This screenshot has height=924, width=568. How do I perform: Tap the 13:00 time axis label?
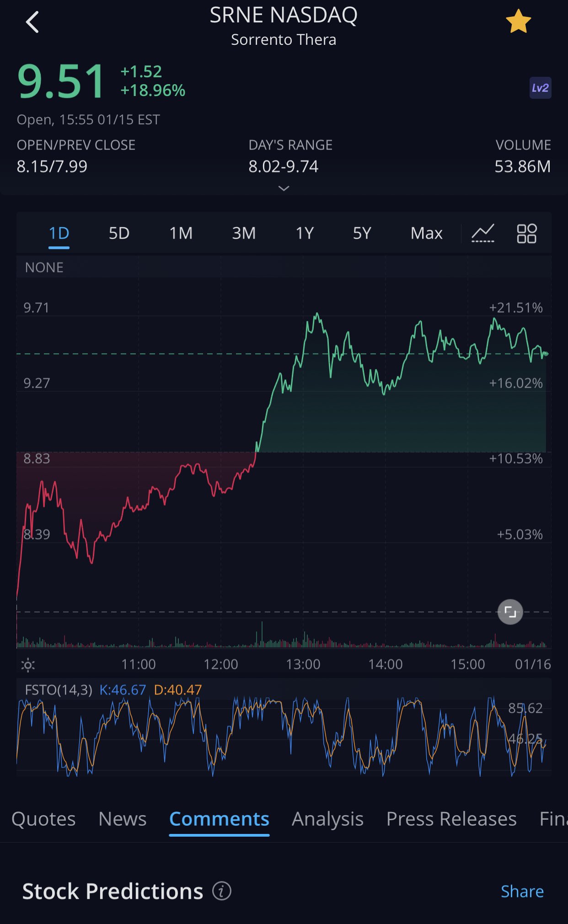(303, 664)
